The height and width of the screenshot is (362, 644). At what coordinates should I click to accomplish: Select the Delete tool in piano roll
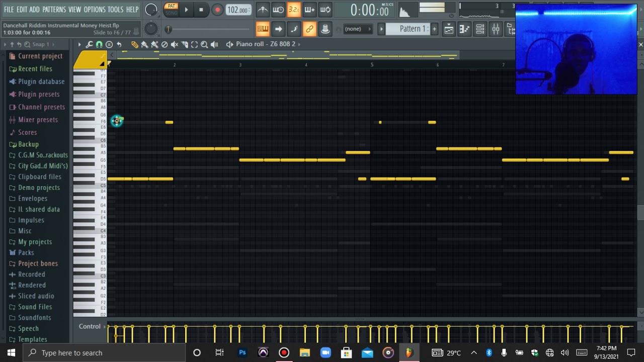tap(165, 44)
